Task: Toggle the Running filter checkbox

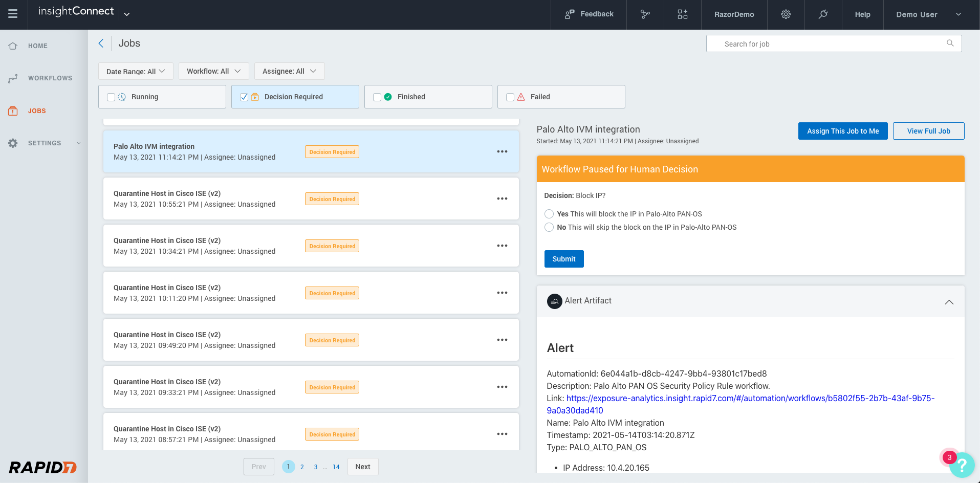Action: click(x=111, y=97)
